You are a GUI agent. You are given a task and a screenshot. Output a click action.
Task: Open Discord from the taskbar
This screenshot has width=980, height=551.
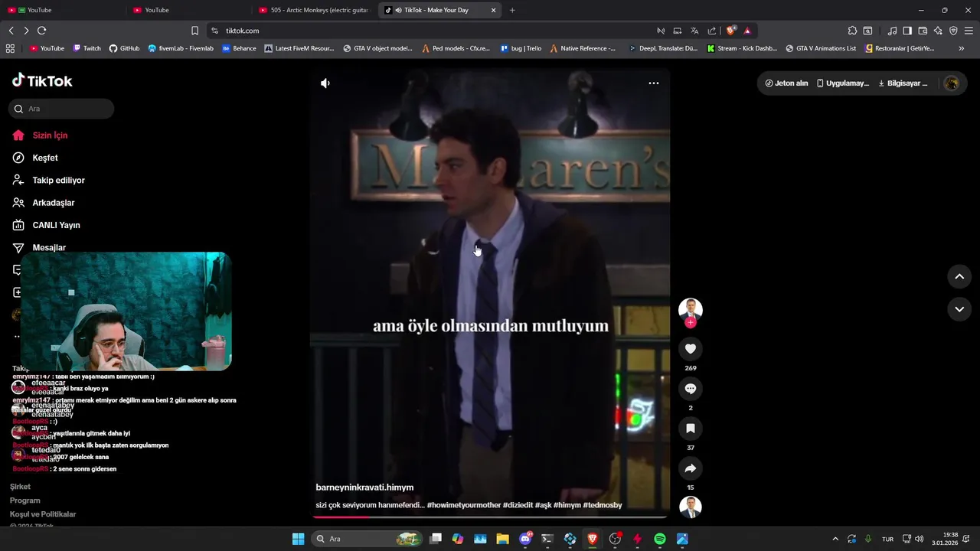point(525,539)
